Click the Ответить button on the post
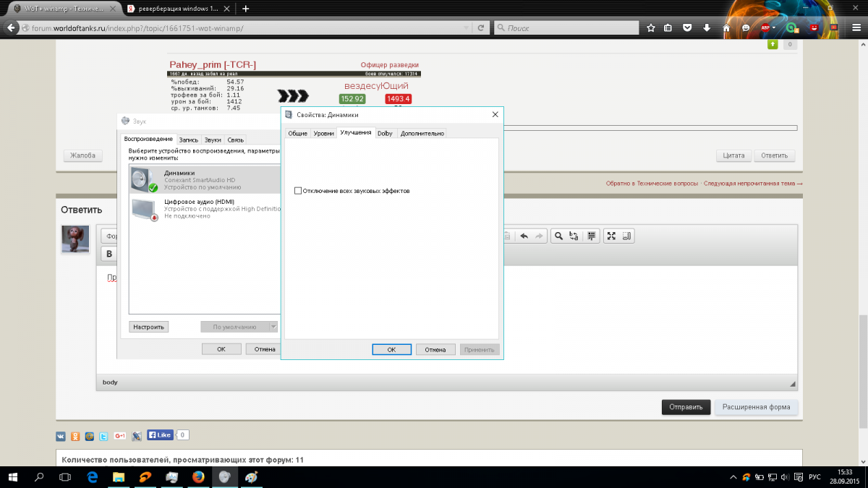This screenshot has height=488, width=868. pos(775,155)
